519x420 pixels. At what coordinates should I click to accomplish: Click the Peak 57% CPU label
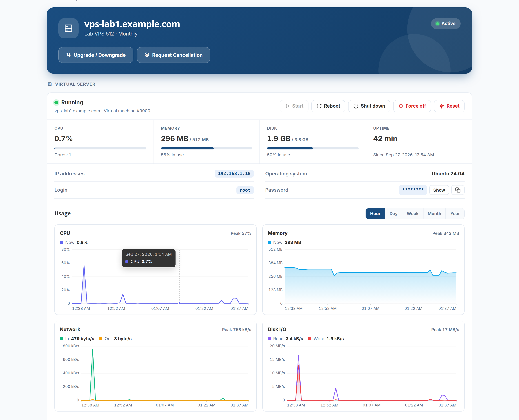[x=241, y=233]
